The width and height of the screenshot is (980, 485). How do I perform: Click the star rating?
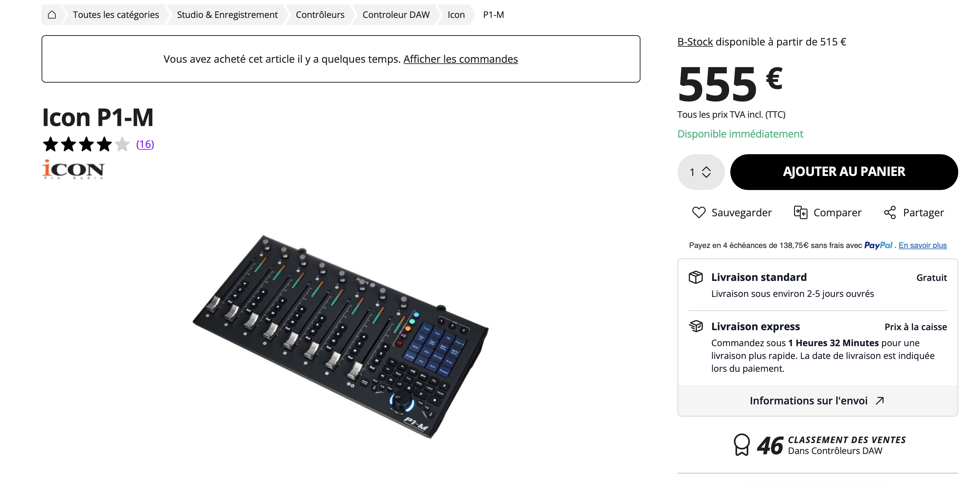click(x=86, y=144)
